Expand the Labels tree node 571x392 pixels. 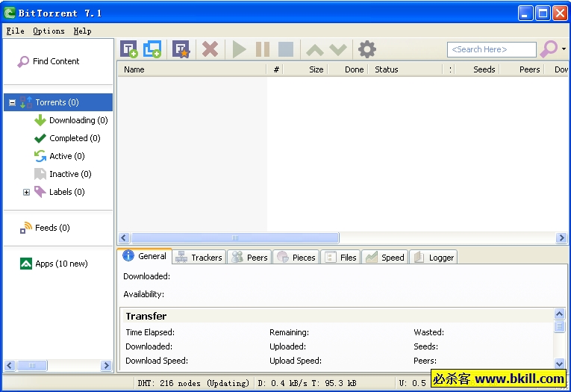click(26, 192)
